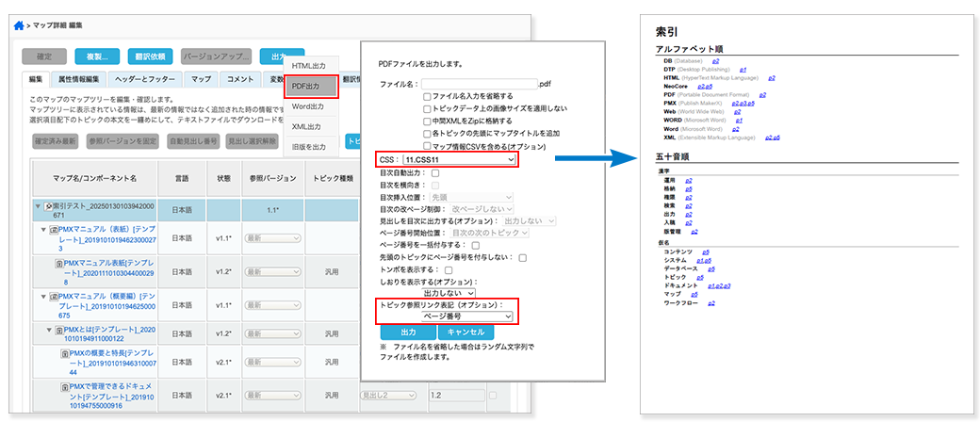Collapse the PMXとは tree node
Screen dimensions: 980x438
pos(48,332)
